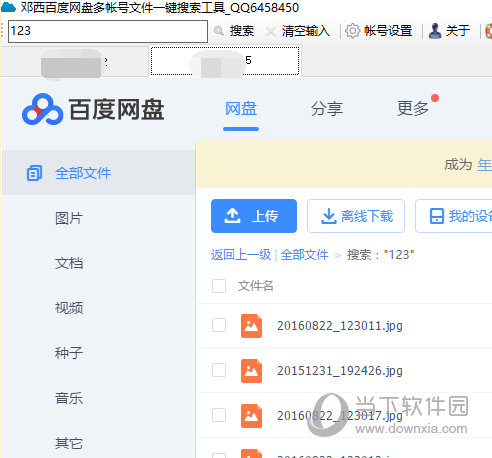Open the file 20160822_123011.jpg
The image size is (492, 458).
340,326
